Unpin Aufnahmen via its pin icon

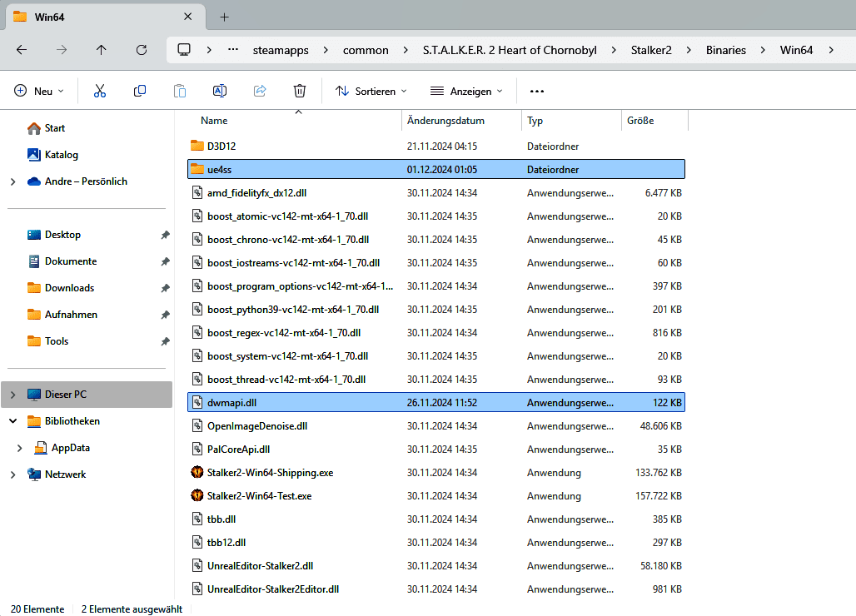coord(165,315)
